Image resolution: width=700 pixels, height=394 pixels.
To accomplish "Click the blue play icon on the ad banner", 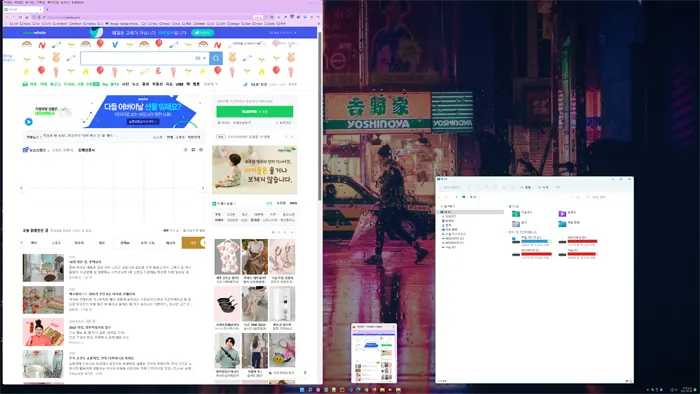I will [x=29, y=121].
